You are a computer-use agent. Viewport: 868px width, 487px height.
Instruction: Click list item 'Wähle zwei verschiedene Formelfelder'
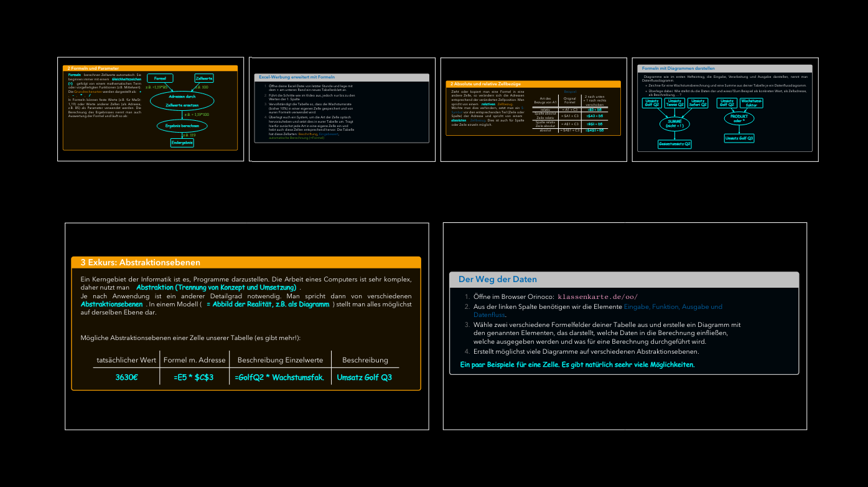tap(607, 333)
